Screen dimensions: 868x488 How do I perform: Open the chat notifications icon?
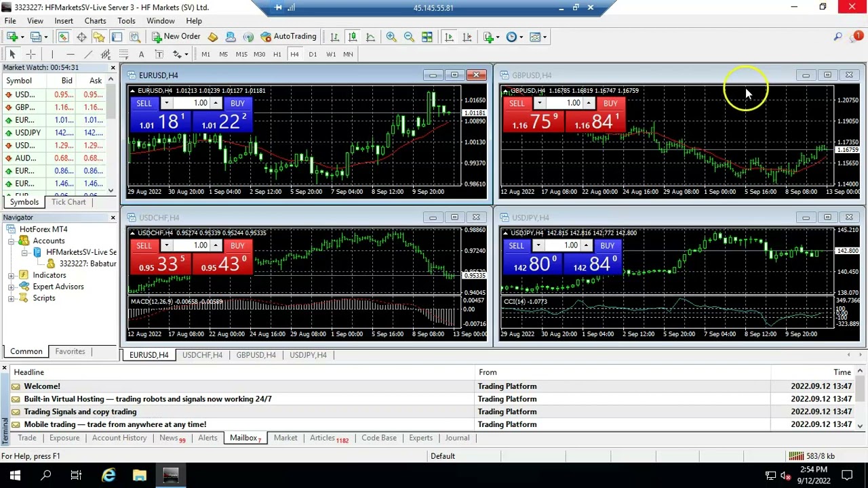coord(856,37)
